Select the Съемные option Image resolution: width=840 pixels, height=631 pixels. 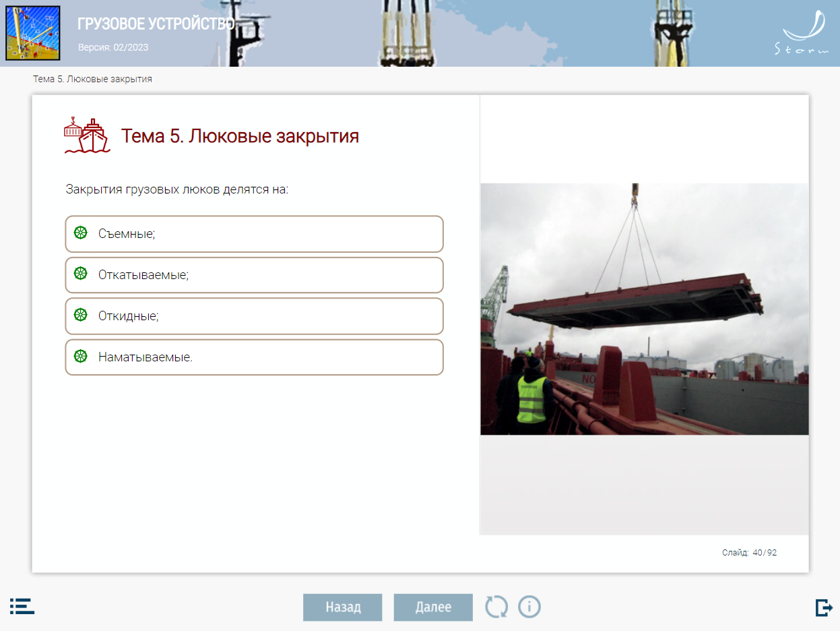point(254,234)
